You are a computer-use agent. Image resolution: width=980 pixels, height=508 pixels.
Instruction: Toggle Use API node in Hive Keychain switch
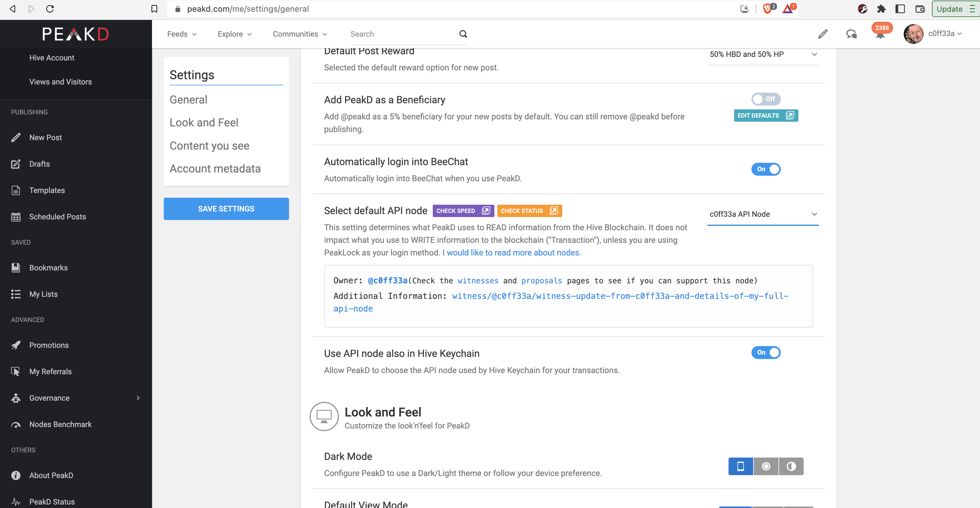tap(766, 353)
